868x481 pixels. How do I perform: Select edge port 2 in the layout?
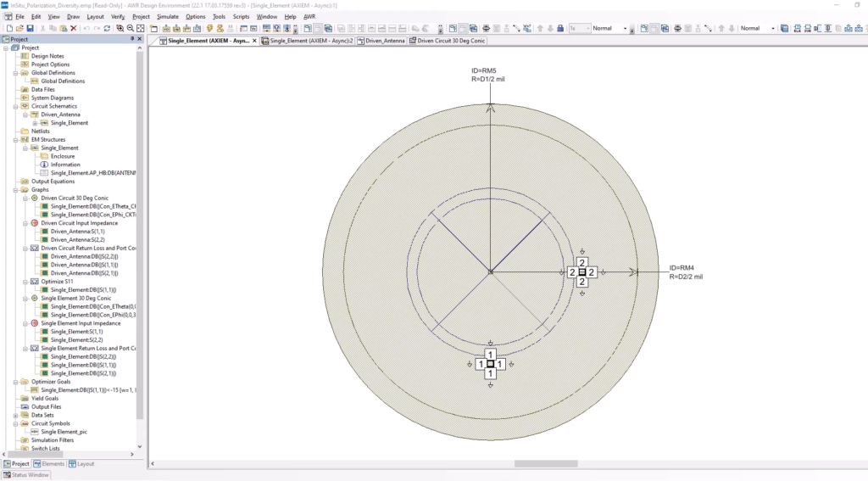pyautogui.click(x=581, y=272)
